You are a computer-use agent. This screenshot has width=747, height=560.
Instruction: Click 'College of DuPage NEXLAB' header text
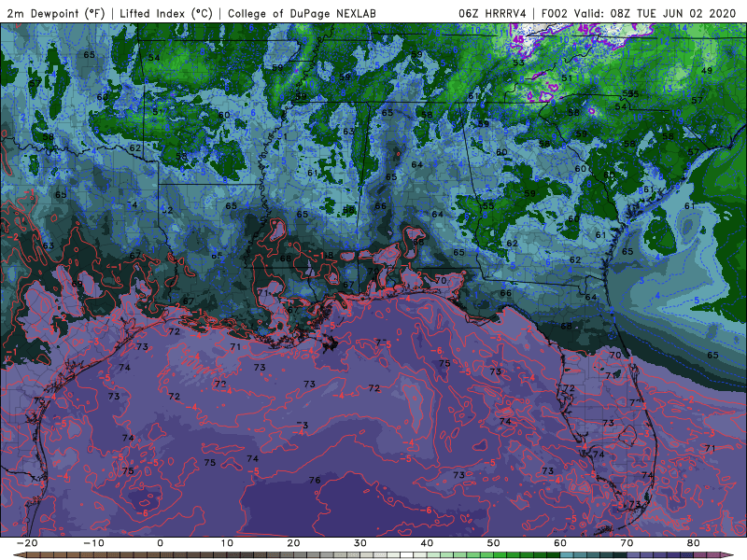point(302,13)
